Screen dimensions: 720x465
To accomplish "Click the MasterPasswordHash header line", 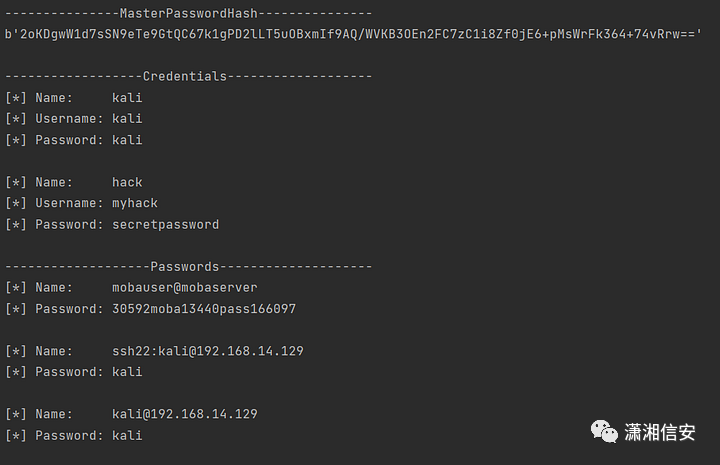I will [188, 13].
